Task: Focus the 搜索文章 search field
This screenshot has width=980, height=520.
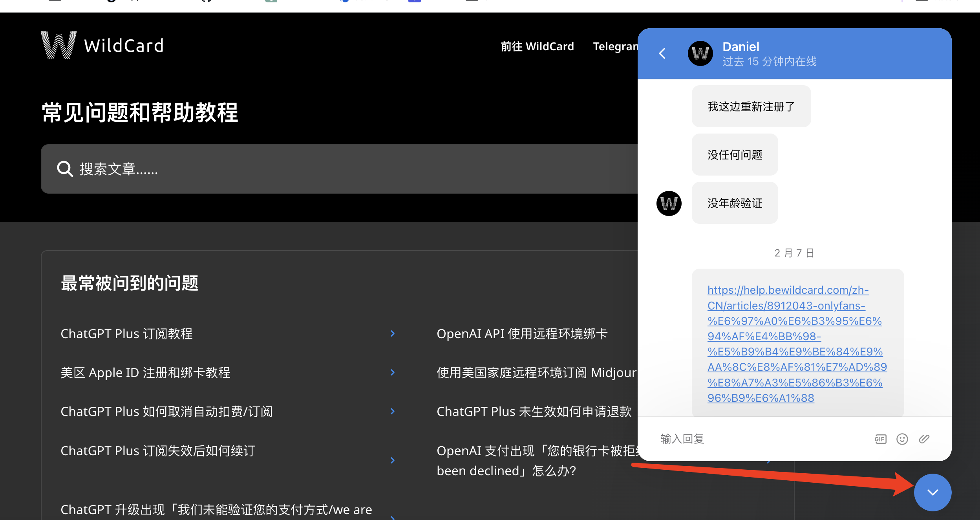Action: (339, 169)
